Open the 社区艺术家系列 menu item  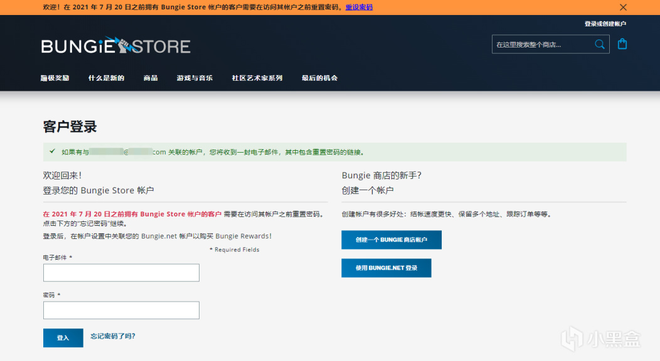pyautogui.click(x=257, y=78)
